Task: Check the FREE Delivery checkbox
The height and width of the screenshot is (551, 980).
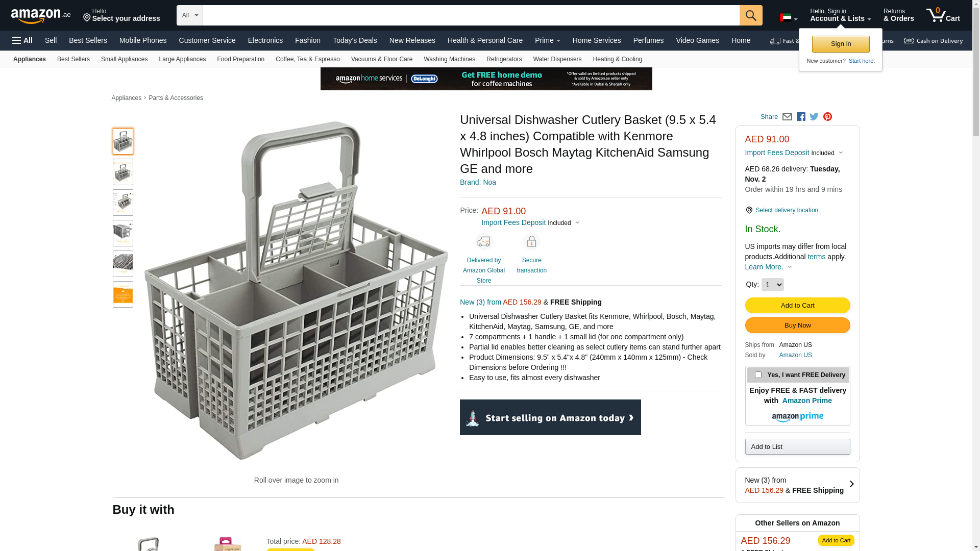Action: [758, 375]
